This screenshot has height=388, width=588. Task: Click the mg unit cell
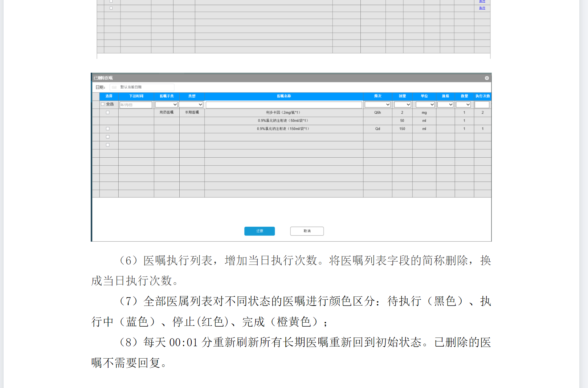[424, 113]
